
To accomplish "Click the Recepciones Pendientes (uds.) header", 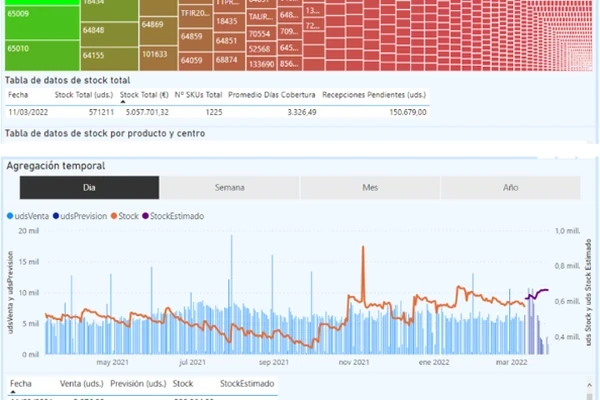I will click(x=374, y=94).
